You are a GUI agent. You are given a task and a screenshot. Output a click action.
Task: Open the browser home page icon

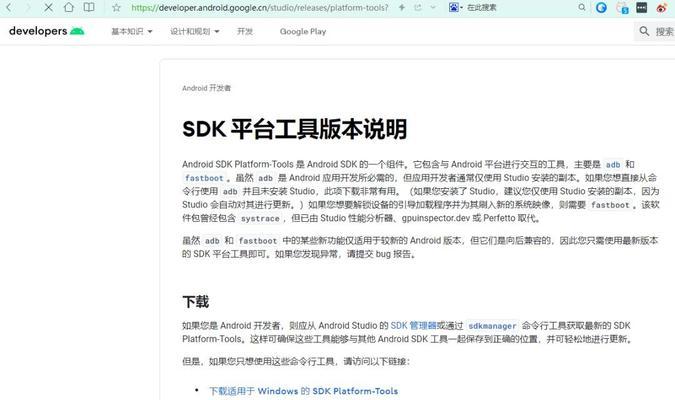(68, 7)
